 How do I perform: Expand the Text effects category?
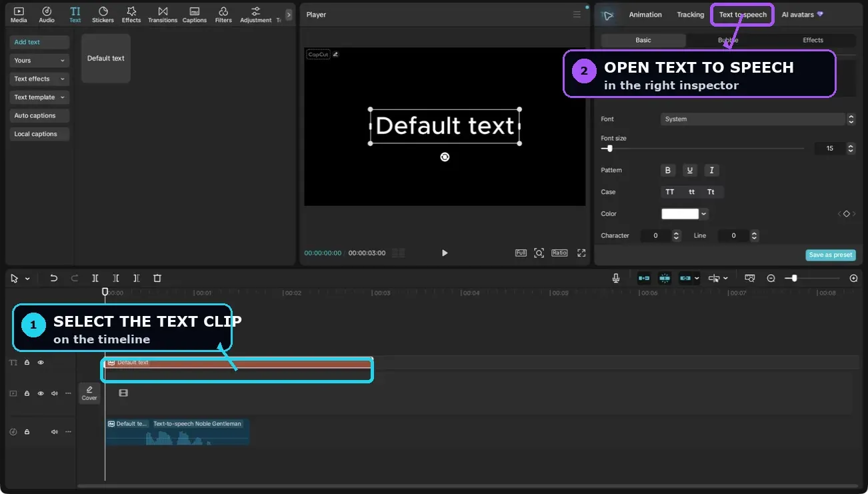[x=40, y=79]
